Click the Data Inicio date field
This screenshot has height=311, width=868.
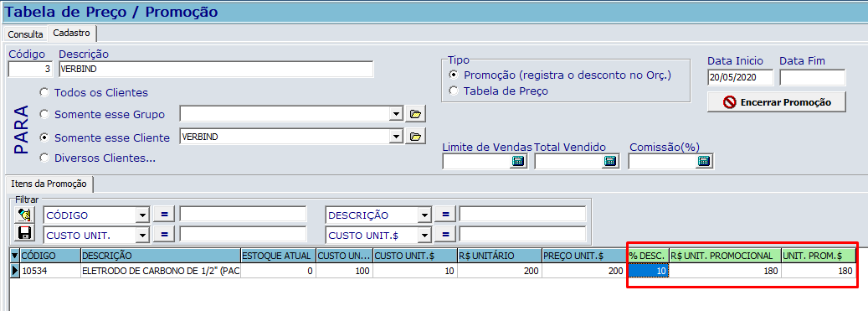coord(740,77)
